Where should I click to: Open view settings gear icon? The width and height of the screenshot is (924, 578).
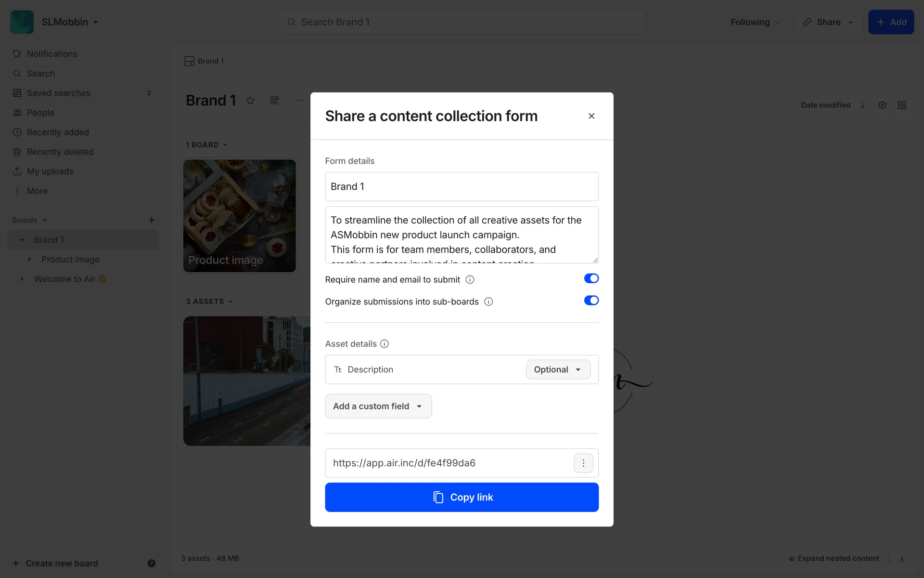(882, 105)
